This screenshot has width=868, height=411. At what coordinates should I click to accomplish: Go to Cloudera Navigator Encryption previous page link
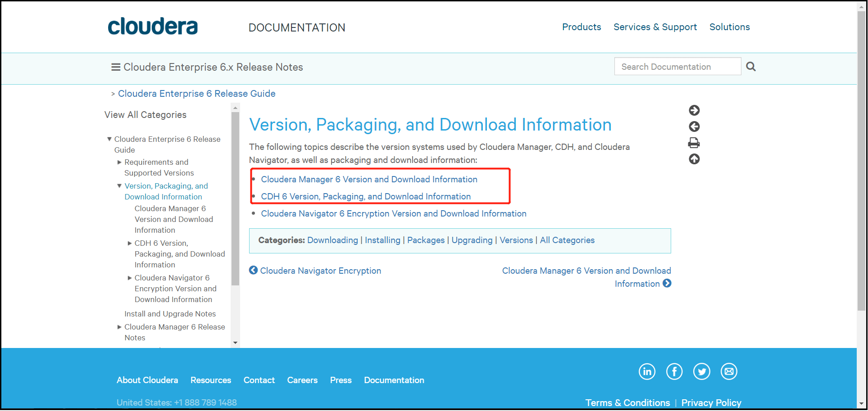pos(321,271)
